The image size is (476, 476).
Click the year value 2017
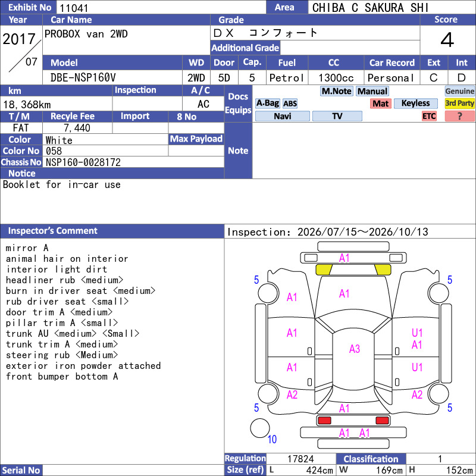pos(19,39)
